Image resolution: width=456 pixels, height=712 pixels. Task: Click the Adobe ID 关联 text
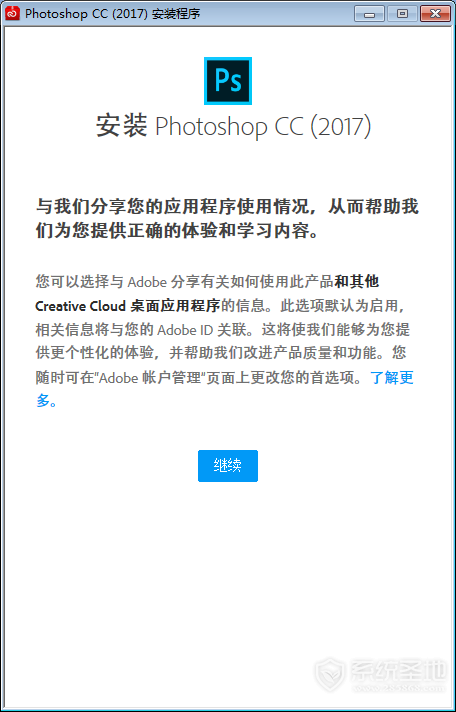coord(204,329)
